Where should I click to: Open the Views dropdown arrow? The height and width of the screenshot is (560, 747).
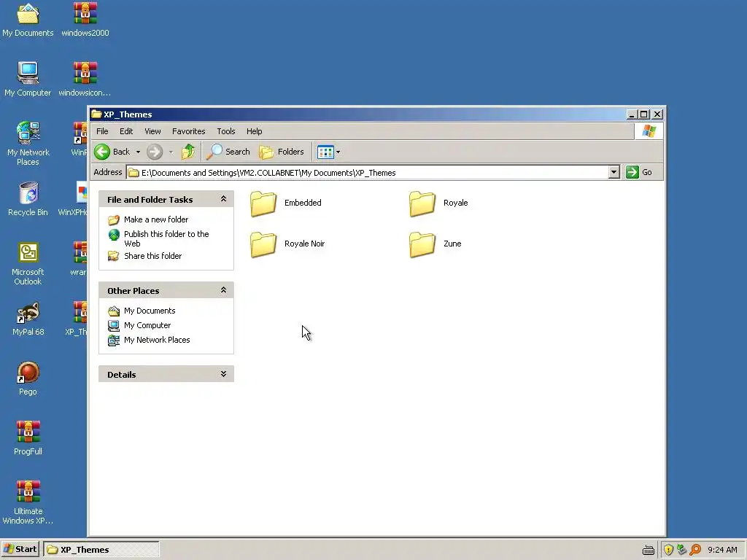click(x=338, y=152)
